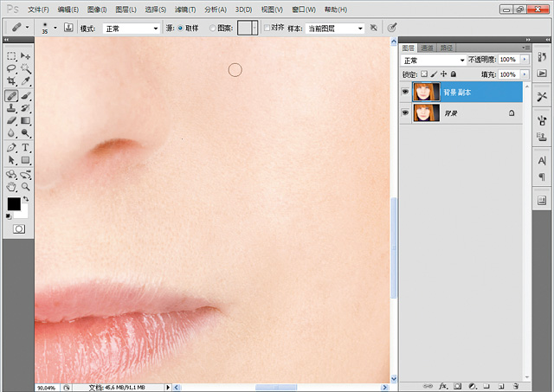Viewport: 554px width, 392px height.
Task: Click the delete layer trash icon
Action: pos(516,386)
